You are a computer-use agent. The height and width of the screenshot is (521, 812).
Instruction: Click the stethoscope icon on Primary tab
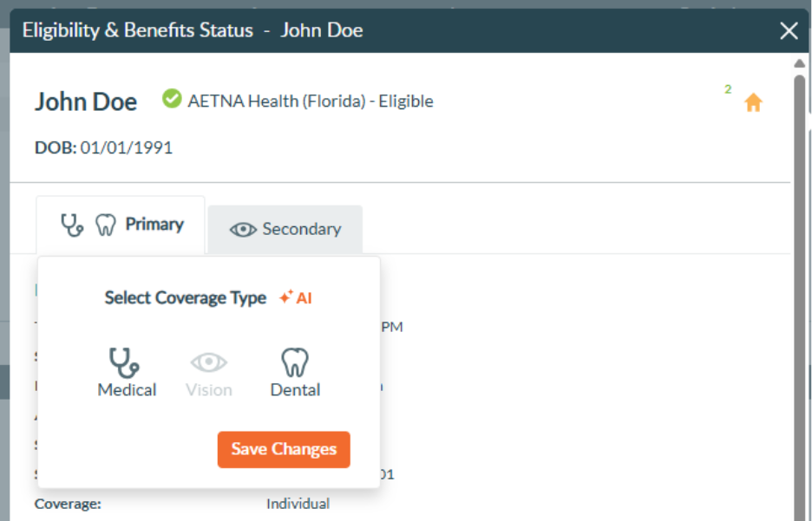point(72,225)
